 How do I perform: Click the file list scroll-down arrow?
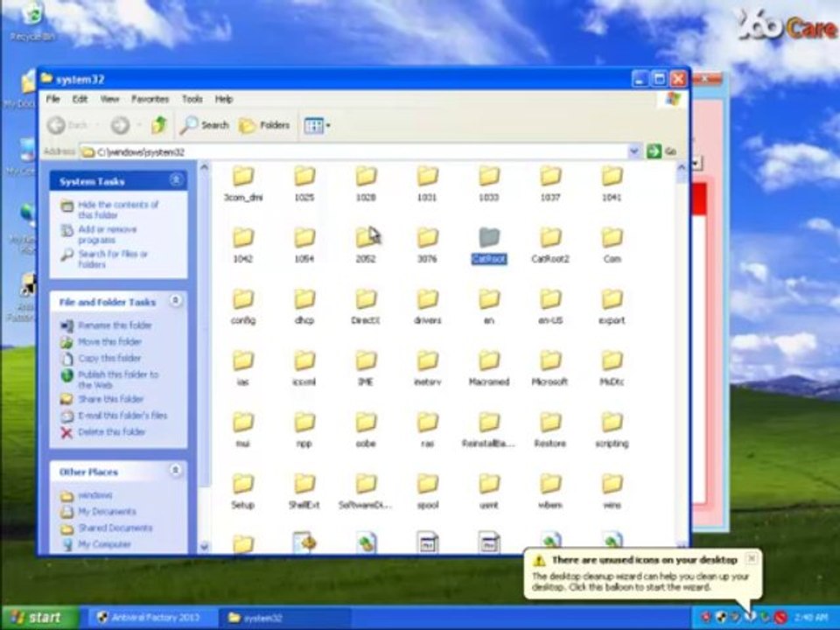pyautogui.click(x=682, y=545)
